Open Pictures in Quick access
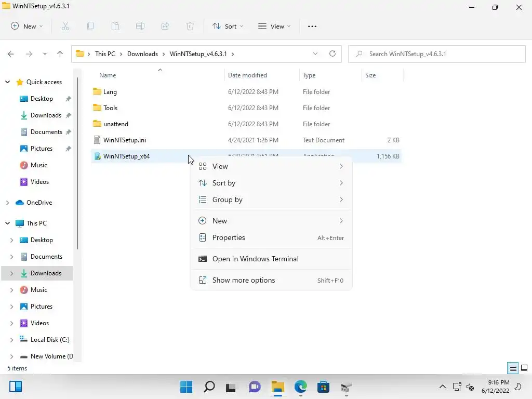Viewport: 532px width, 399px height. [x=42, y=149]
